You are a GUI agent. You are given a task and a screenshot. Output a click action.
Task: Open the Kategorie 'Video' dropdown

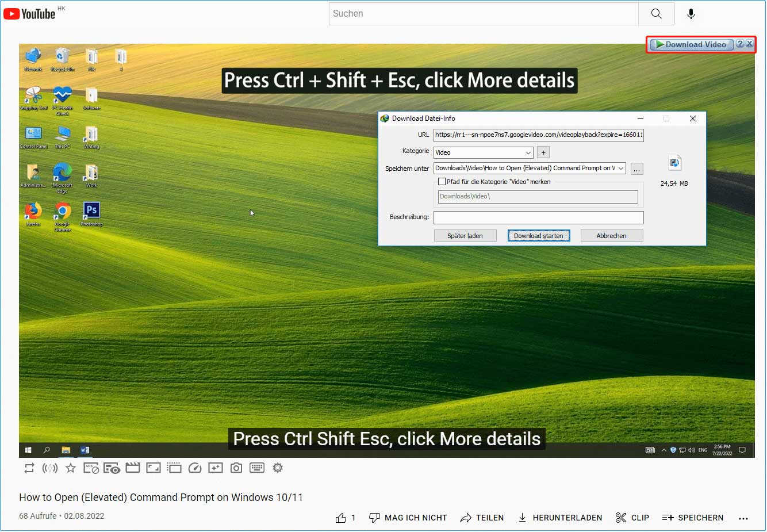[x=529, y=152]
